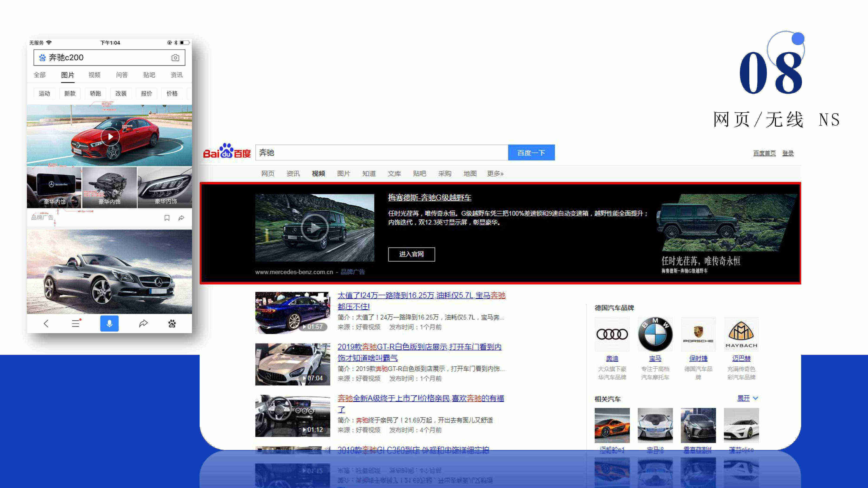Click the 保时捷 brand link
The image size is (868, 488).
(x=698, y=358)
